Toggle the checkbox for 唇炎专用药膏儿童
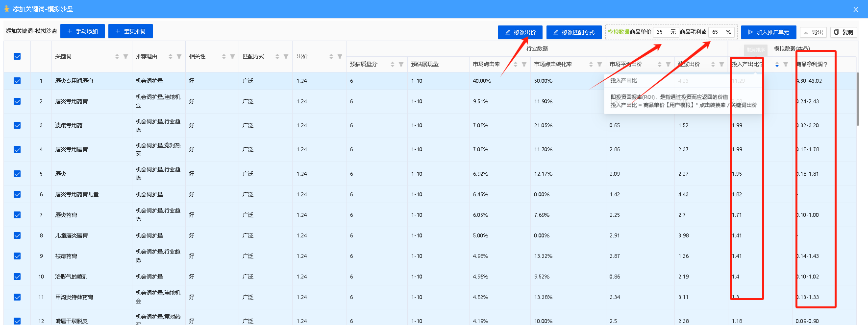This screenshot has width=868, height=325. pos(17,194)
